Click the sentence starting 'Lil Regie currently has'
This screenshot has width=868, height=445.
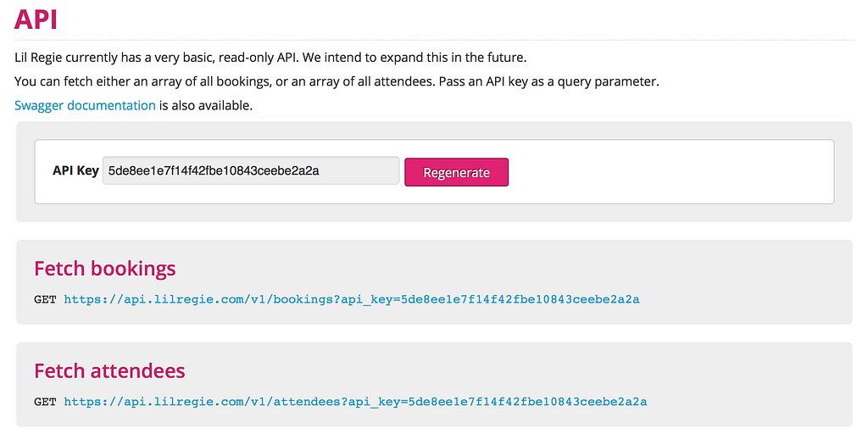pos(157,58)
